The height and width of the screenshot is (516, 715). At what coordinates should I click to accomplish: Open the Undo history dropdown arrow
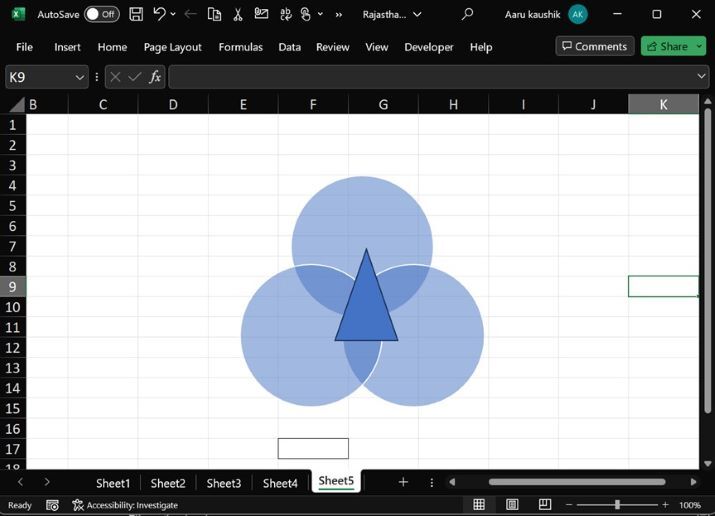point(173,14)
